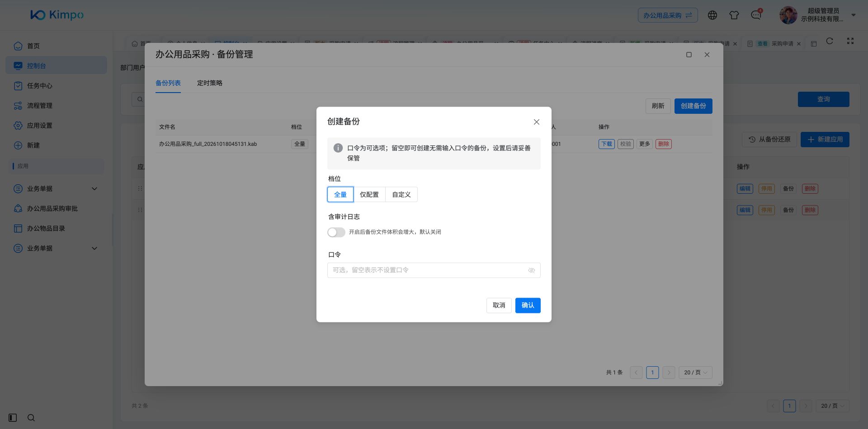
Task: Click 下载 for the backup file
Action: pos(607,144)
